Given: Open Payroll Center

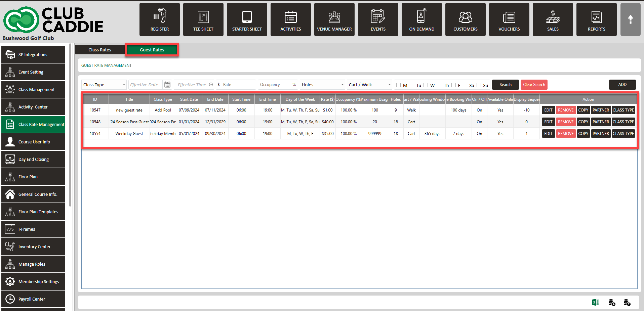Looking at the screenshot, I should [x=33, y=299].
